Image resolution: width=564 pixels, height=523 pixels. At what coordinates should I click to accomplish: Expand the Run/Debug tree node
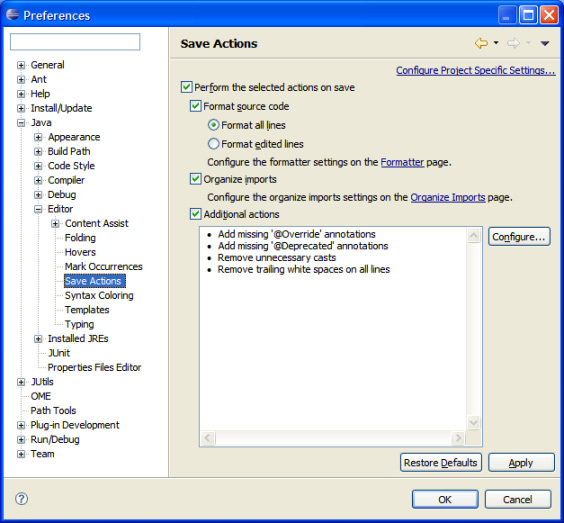click(x=21, y=440)
